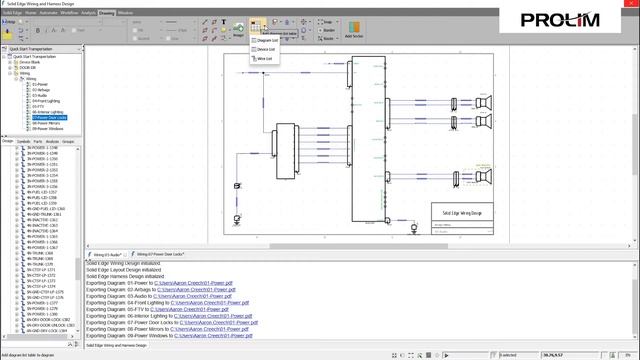The width and height of the screenshot is (640, 360).
Task: Collapse the Wiring folder node
Action: 10,73
